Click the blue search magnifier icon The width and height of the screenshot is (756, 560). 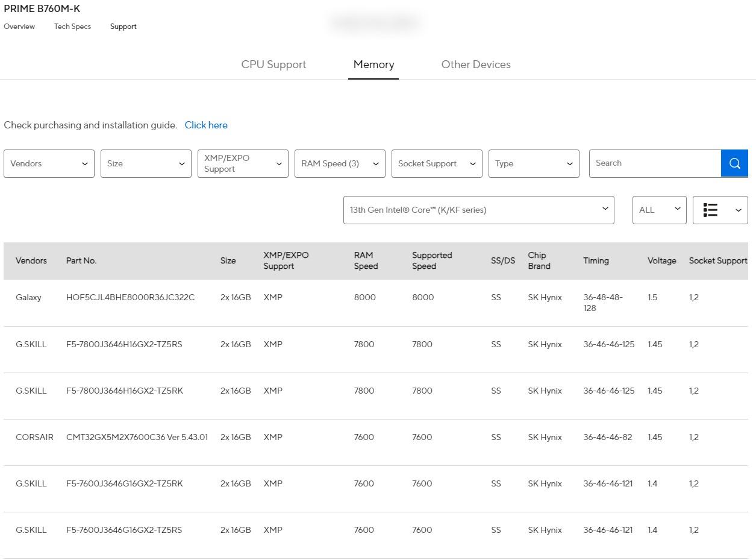(734, 163)
